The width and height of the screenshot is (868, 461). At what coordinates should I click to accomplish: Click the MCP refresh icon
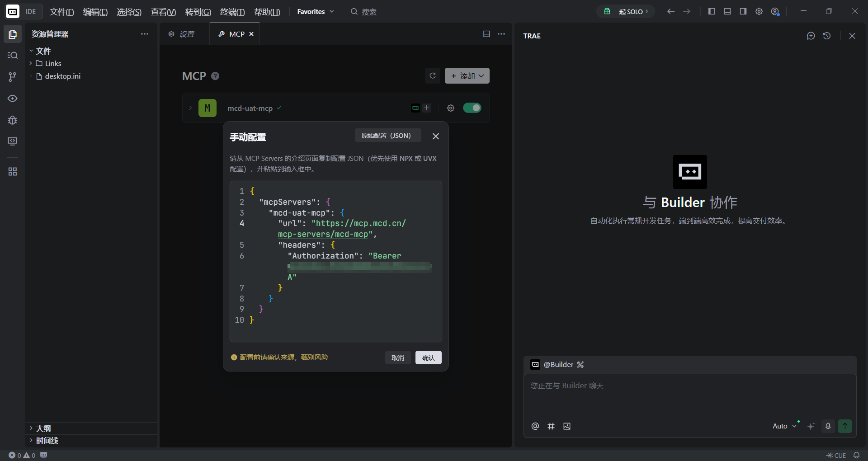click(432, 76)
